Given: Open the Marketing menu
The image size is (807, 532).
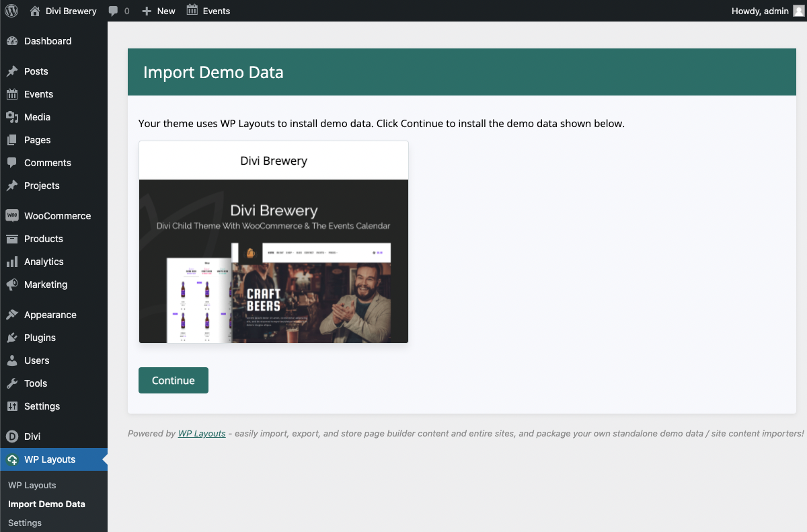Looking at the screenshot, I should point(54,284).
